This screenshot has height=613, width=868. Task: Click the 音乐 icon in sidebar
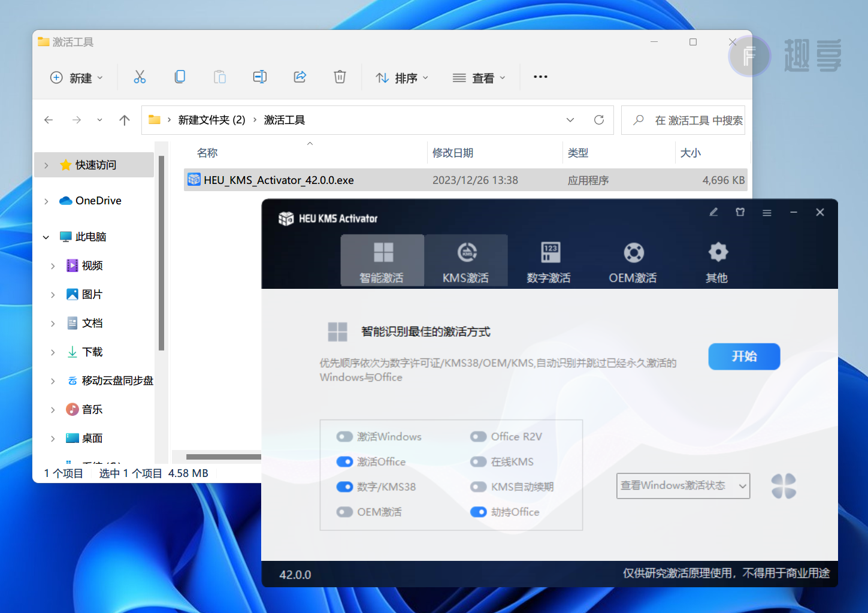pos(72,409)
